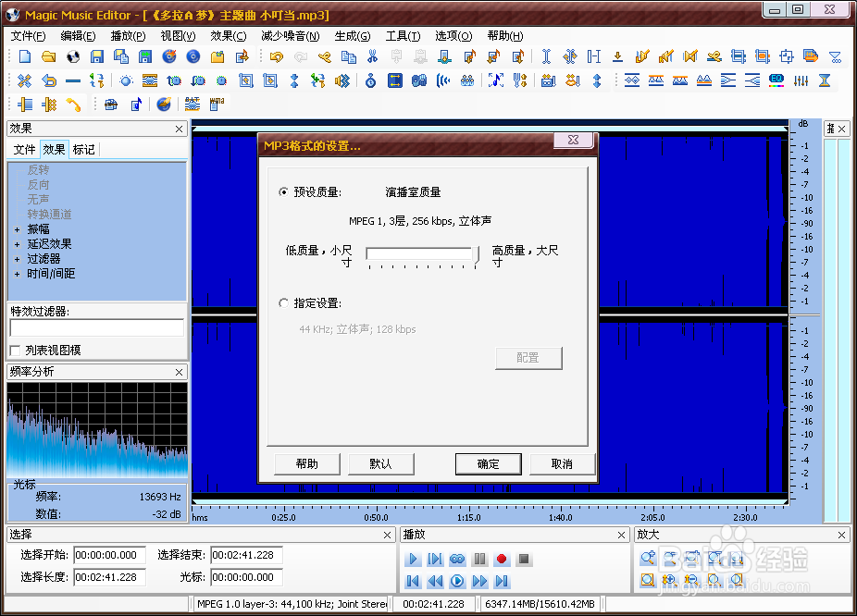Toggle the 列表视图模 checkbox

16,351
